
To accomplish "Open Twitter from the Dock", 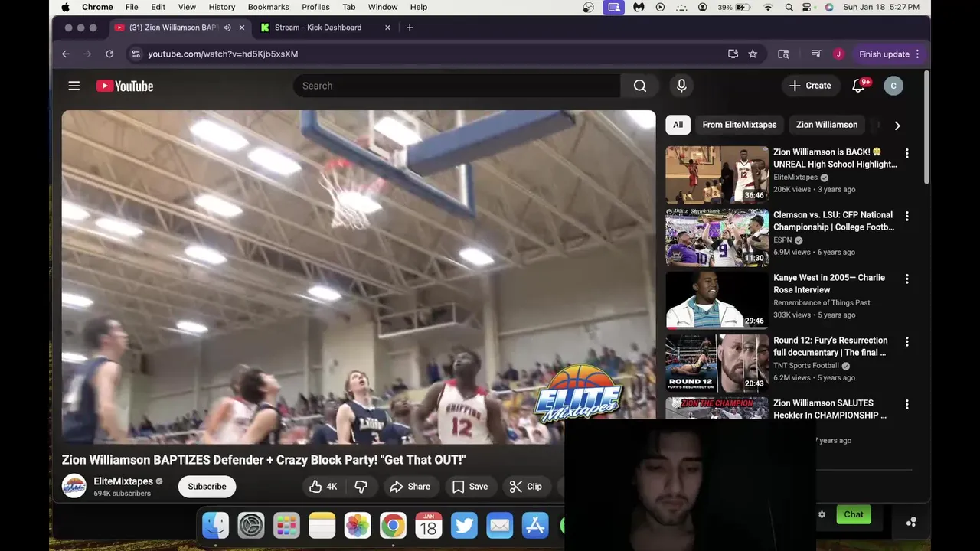I will click(464, 526).
